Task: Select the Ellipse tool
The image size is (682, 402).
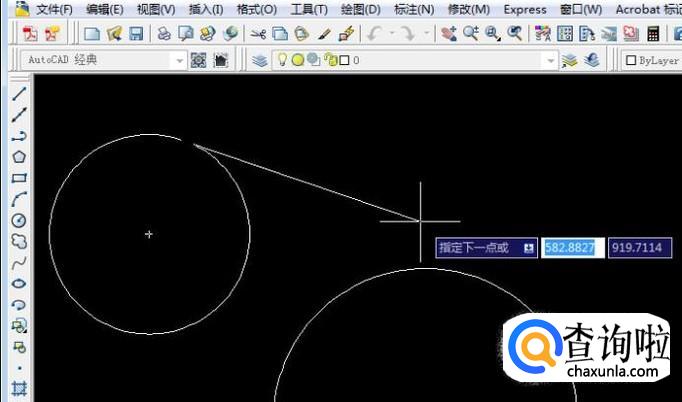Action: tap(19, 284)
